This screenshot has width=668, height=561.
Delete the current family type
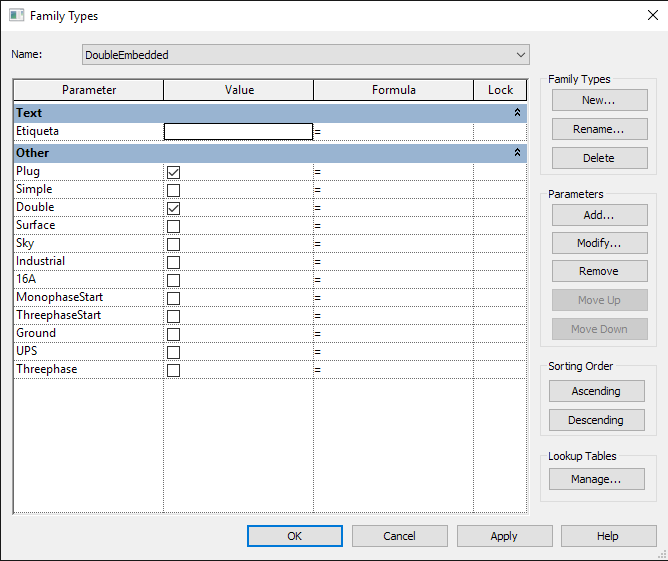tap(599, 158)
